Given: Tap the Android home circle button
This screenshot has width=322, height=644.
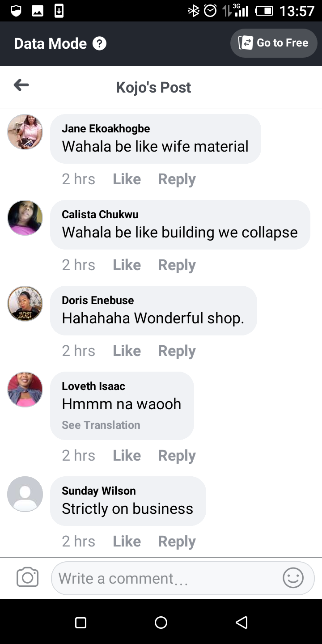Looking at the screenshot, I should pyautogui.click(x=161, y=622).
